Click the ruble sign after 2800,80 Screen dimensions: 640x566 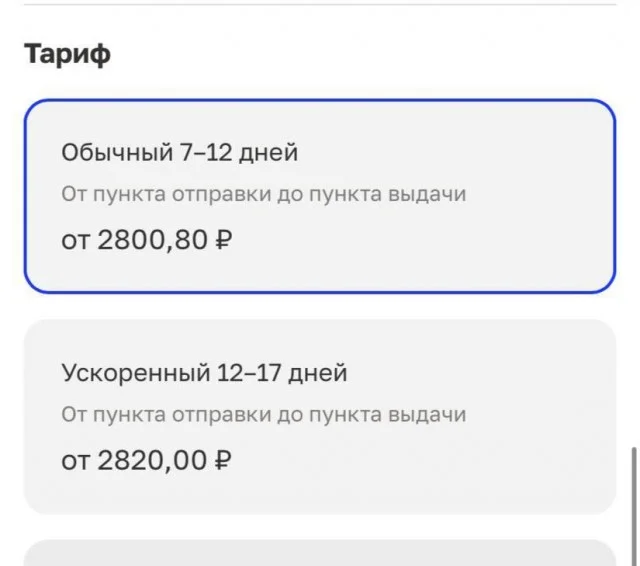click(x=223, y=241)
